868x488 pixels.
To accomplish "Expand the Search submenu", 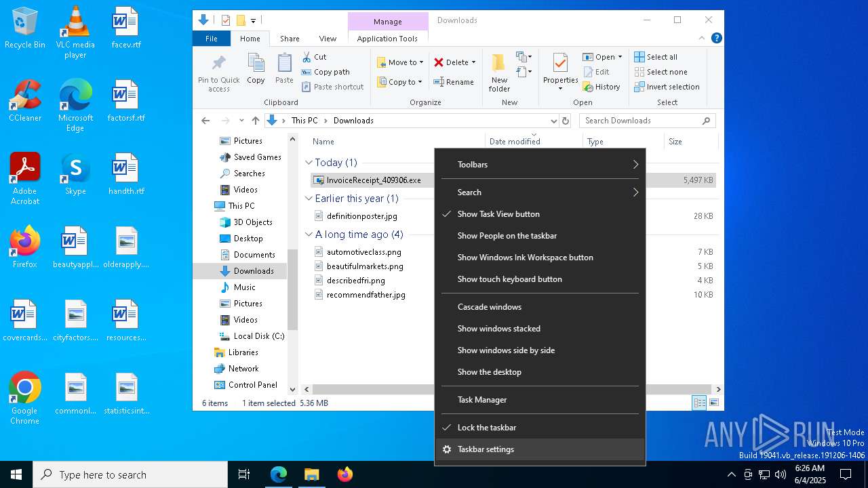I will click(x=540, y=192).
